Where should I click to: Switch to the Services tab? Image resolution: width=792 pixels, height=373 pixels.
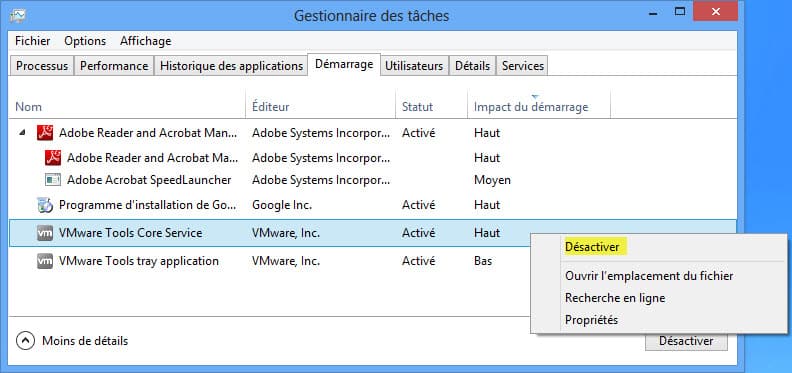(522, 66)
